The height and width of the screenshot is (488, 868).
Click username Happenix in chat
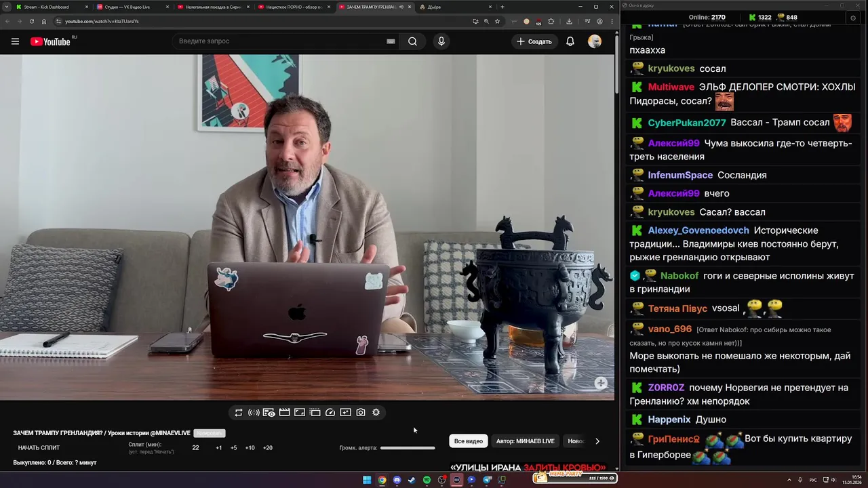669,420
